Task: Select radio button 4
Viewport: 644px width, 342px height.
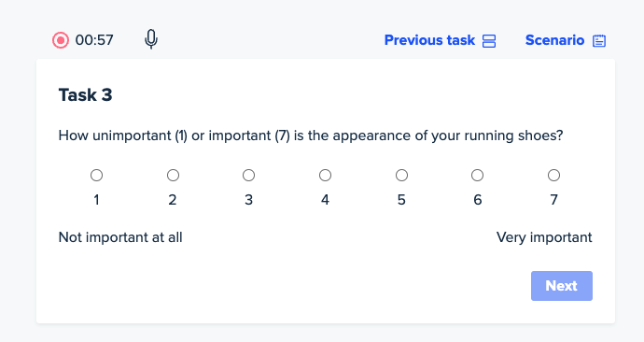Action: 325,175
